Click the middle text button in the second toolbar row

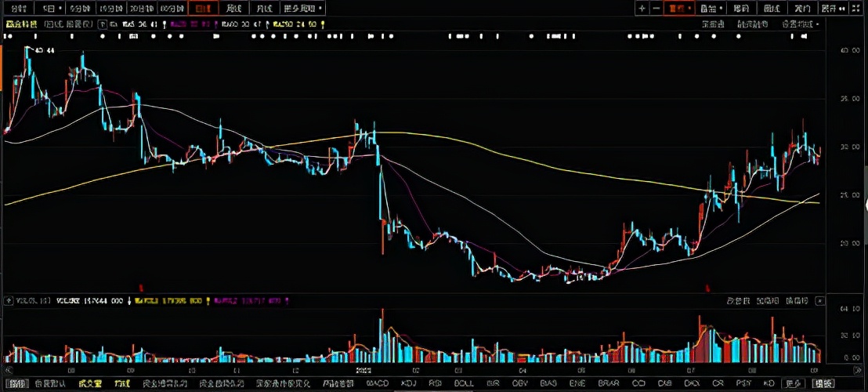point(752,24)
